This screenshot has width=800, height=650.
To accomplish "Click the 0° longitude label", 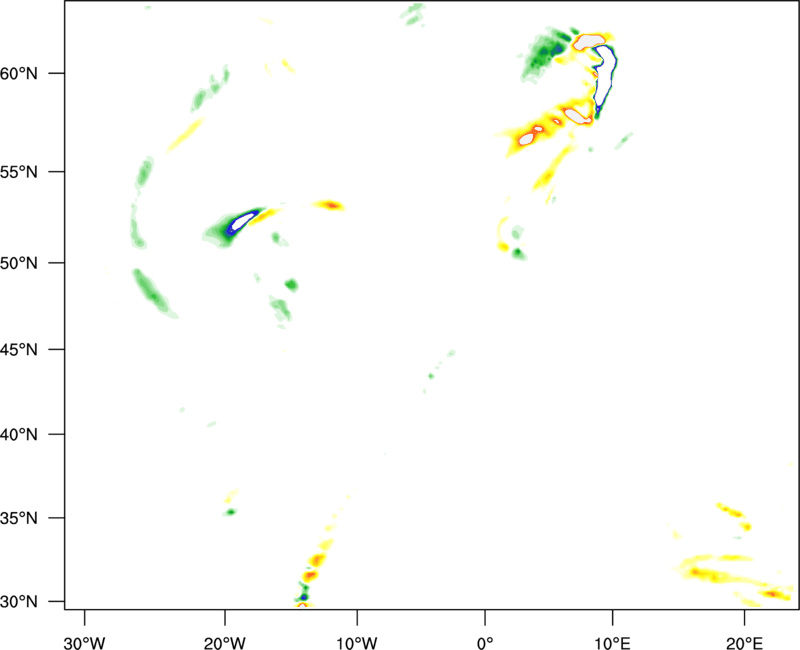I will click(485, 643).
